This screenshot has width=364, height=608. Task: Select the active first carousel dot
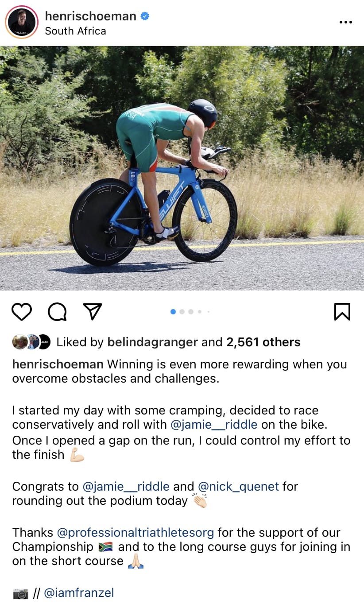pyautogui.click(x=173, y=312)
